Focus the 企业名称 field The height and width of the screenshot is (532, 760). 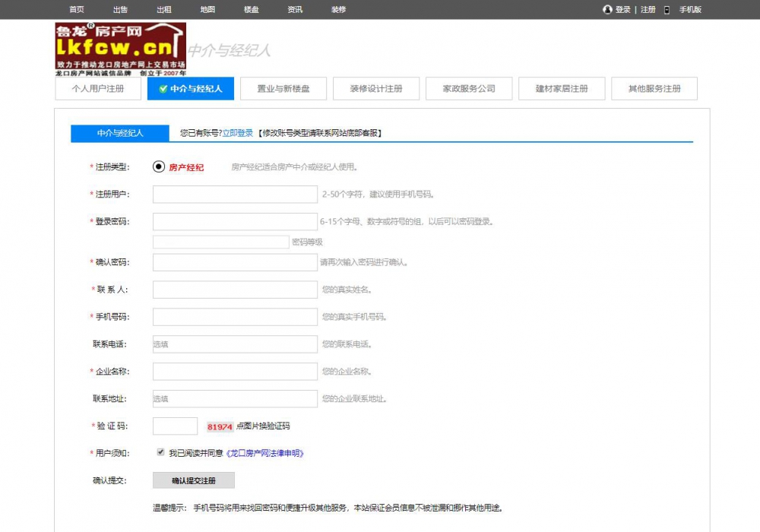click(235, 372)
